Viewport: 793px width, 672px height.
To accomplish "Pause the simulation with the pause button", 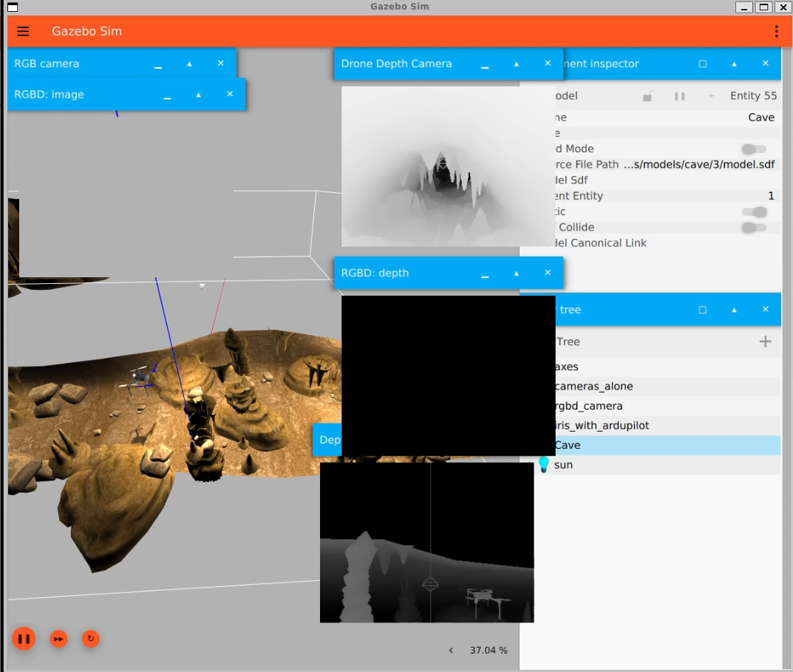I will tap(24, 639).
